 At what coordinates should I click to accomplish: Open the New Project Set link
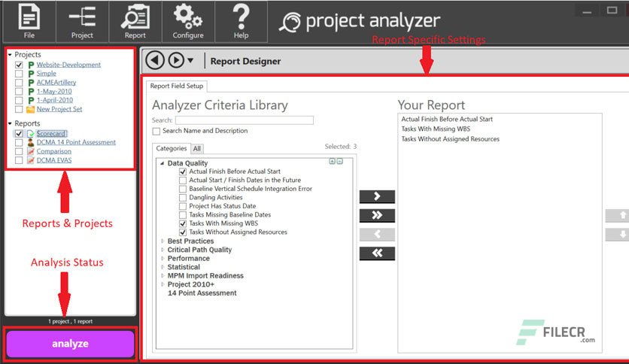59,109
